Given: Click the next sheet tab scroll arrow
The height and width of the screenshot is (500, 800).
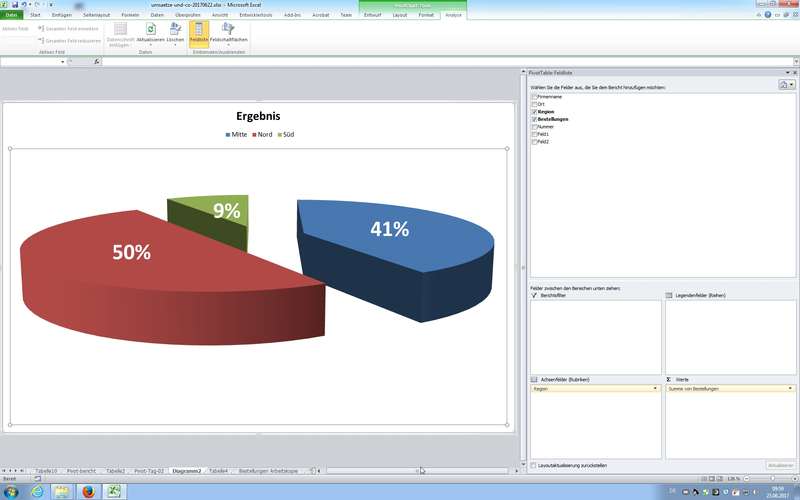Looking at the screenshot, I should pos(16,471).
